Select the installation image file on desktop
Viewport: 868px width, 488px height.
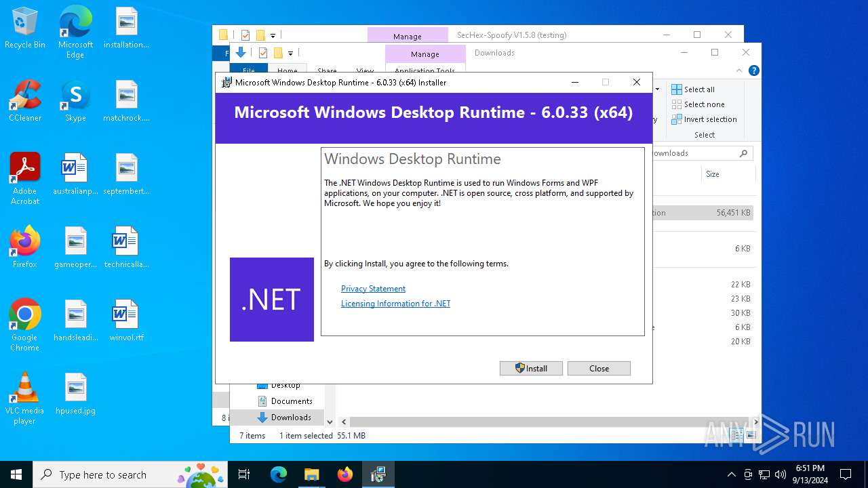(x=126, y=28)
